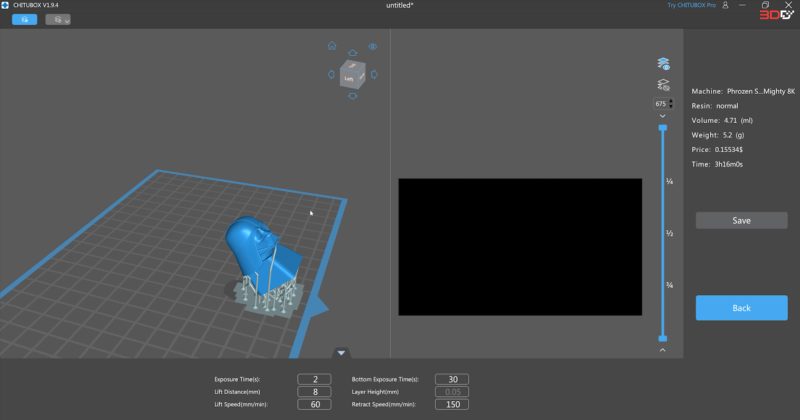Rotate view using arrow above the cube

point(351,54)
